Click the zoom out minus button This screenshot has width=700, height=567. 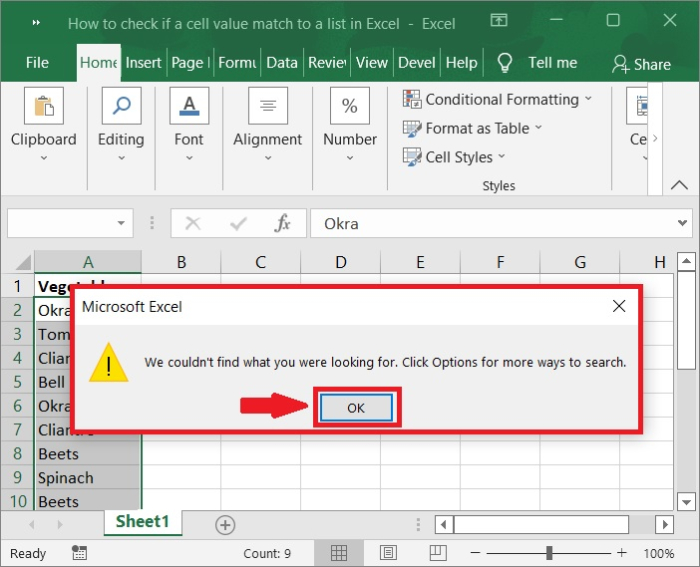pos(475,553)
